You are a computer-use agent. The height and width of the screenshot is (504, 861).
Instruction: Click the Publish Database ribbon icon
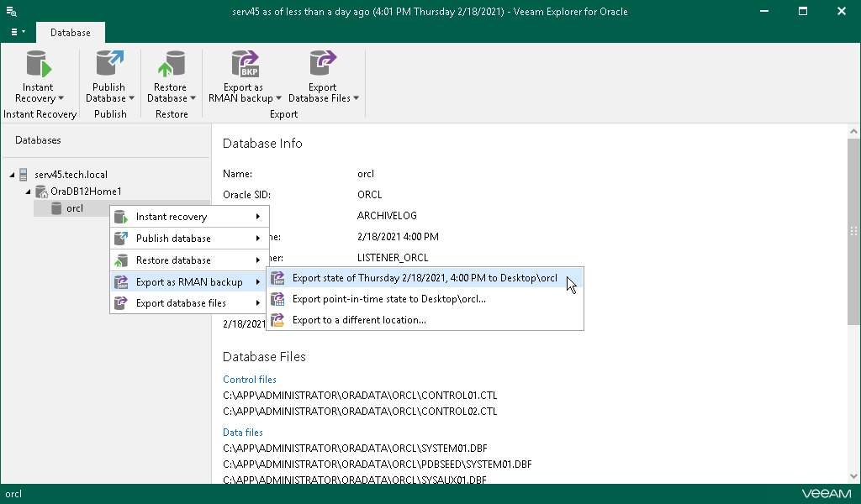[x=110, y=64]
